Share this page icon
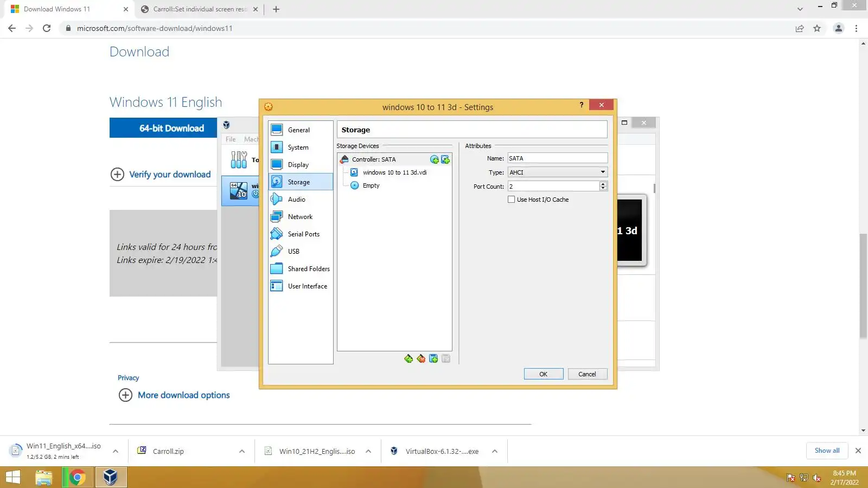 (x=800, y=28)
